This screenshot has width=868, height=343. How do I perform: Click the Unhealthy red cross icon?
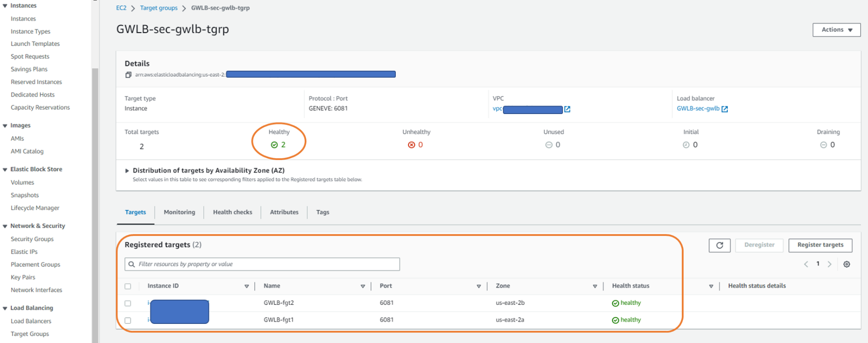tap(411, 145)
